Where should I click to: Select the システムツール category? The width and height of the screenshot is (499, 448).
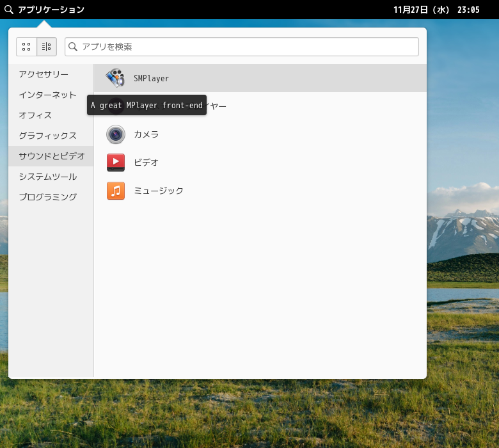[51, 177]
